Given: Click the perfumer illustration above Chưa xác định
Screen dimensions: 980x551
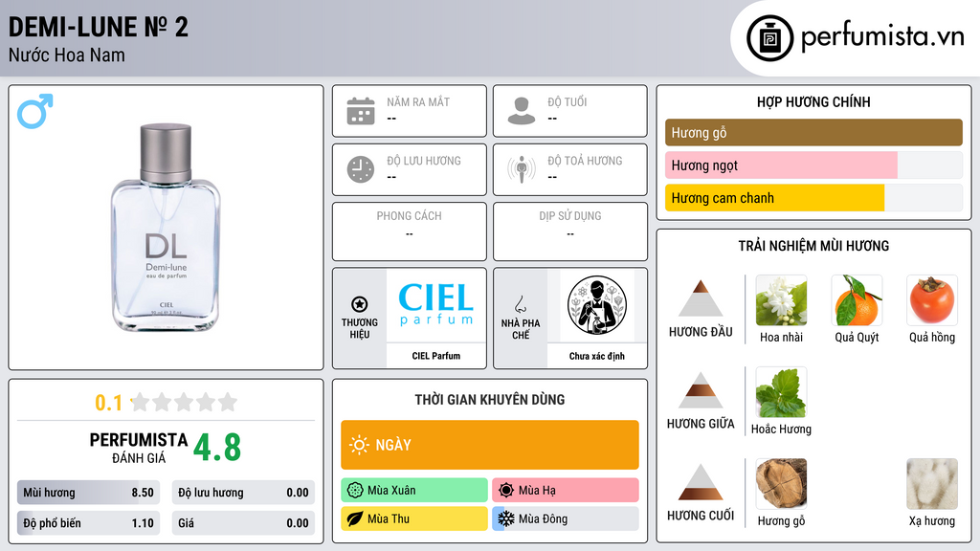Looking at the screenshot, I should (x=597, y=305).
